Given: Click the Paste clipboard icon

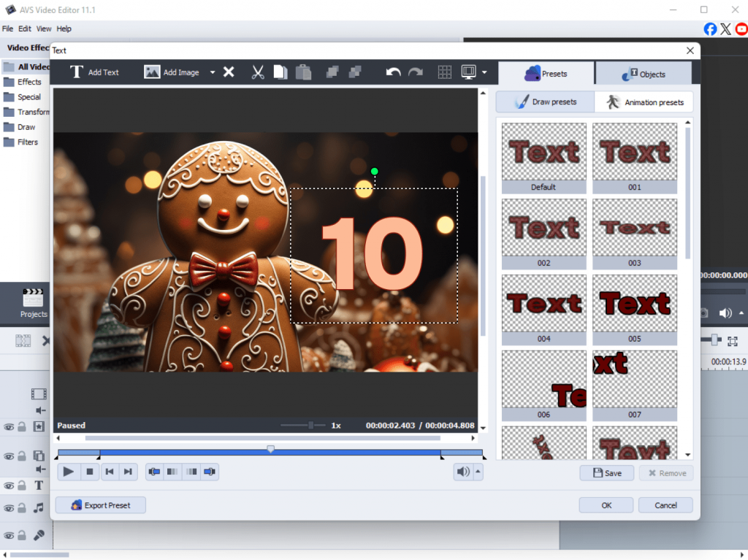Looking at the screenshot, I should tap(303, 72).
